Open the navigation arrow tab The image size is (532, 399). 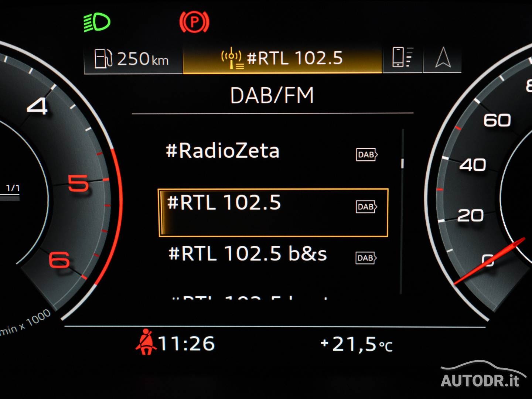[443, 58]
